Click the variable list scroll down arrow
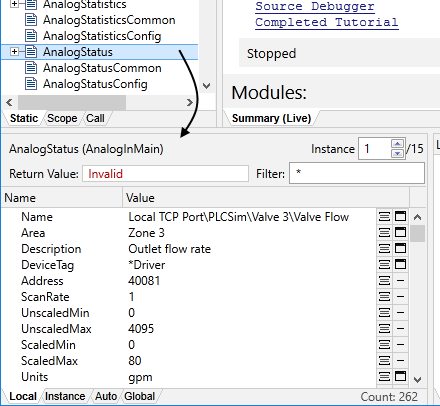Screen dimensions: 440x406 (417, 379)
